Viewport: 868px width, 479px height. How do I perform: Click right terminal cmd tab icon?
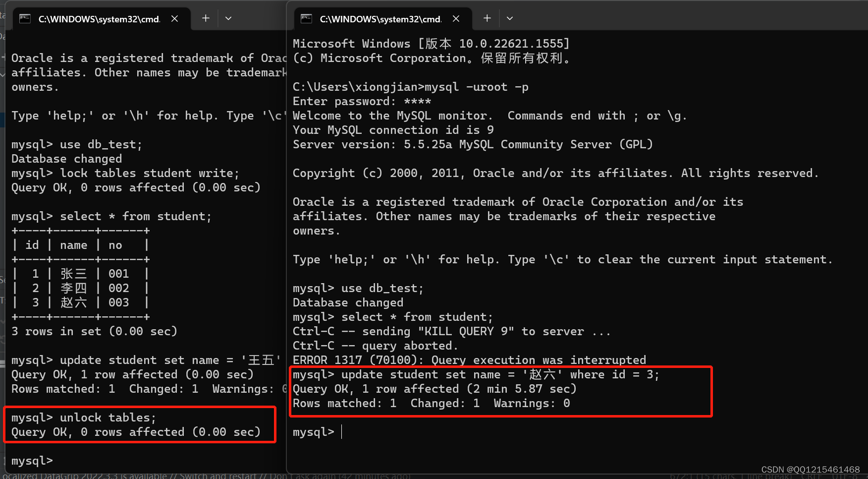point(306,19)
